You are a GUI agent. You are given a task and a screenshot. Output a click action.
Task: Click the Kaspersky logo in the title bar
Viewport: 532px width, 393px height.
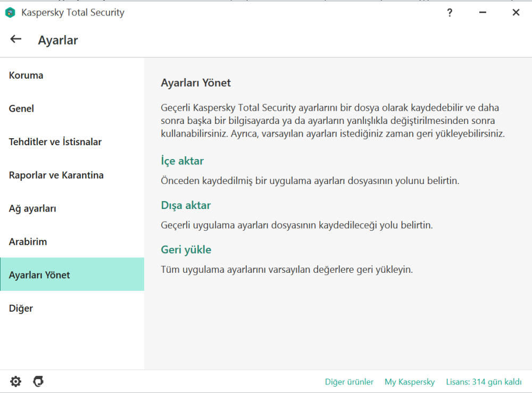pos(10,12)
